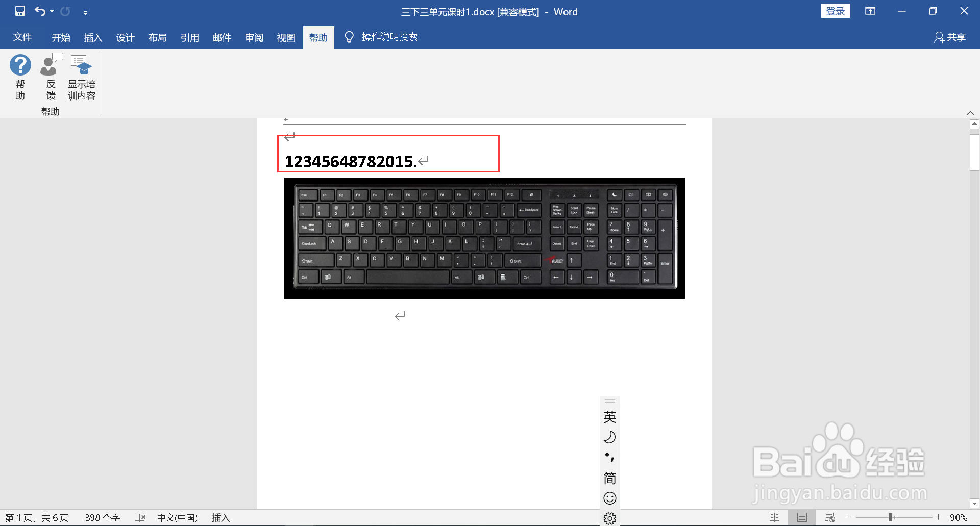Switch to the 设计 tab
The height and width of the screenshot is (526, 980).
coord(126,37)
